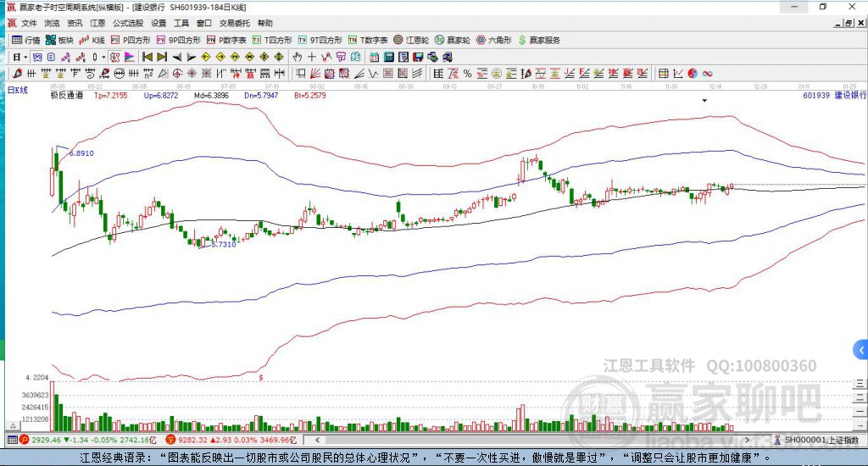Screen dimensions: 868x466
Task: Jump to first bar icon
Action: tap(147, 57)
